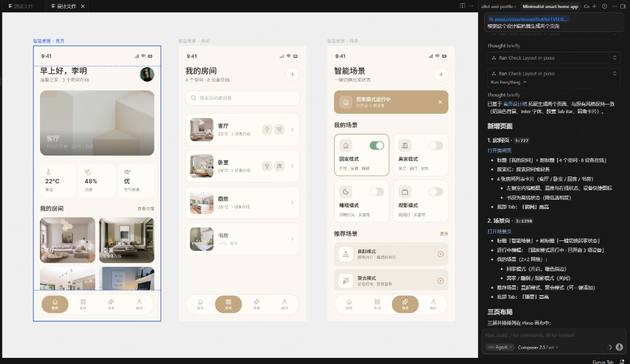The image size is (630, 364).
Task: Open the Run Everything dropdown
Action: 508,82
